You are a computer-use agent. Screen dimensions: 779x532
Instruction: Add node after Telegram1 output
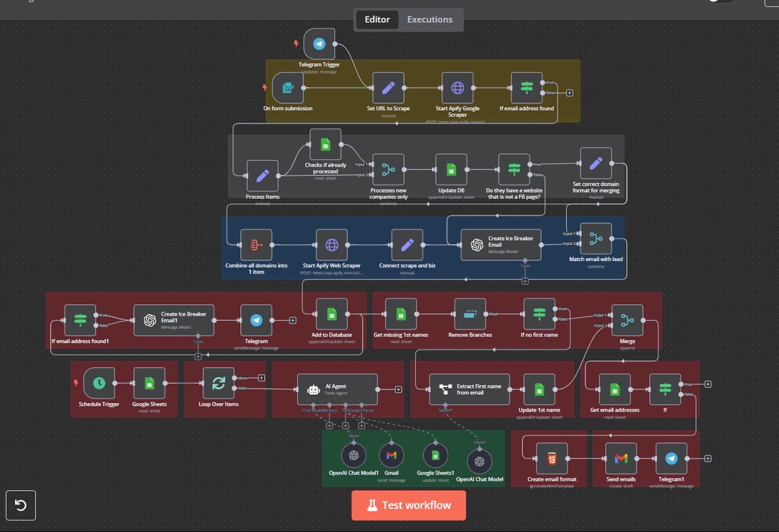point(708,458)
